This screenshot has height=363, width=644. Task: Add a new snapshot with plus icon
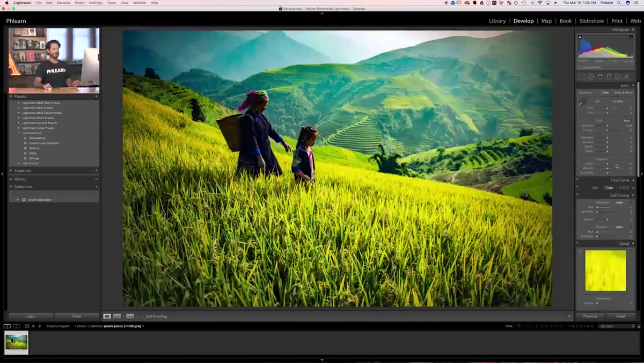click(96, 171)
